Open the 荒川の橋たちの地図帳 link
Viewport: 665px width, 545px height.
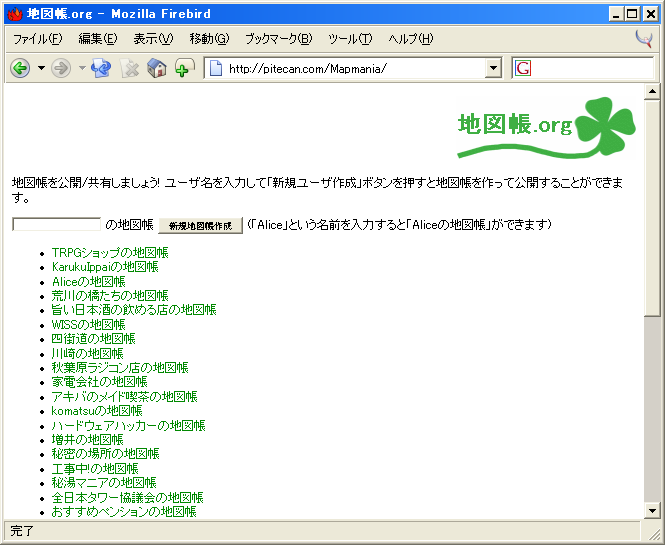coord(110,296)
